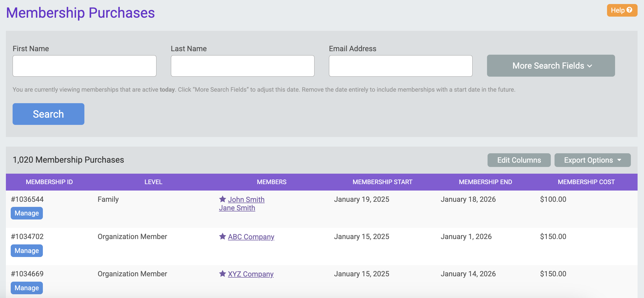Image resolution: width=644 pixels, height=298 pixels.
Task: Click into the First Name field
Action: (x=84, y=66)
